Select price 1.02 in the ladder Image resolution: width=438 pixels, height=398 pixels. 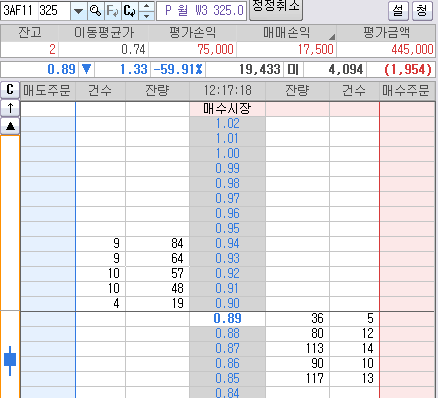click(227, 124)
